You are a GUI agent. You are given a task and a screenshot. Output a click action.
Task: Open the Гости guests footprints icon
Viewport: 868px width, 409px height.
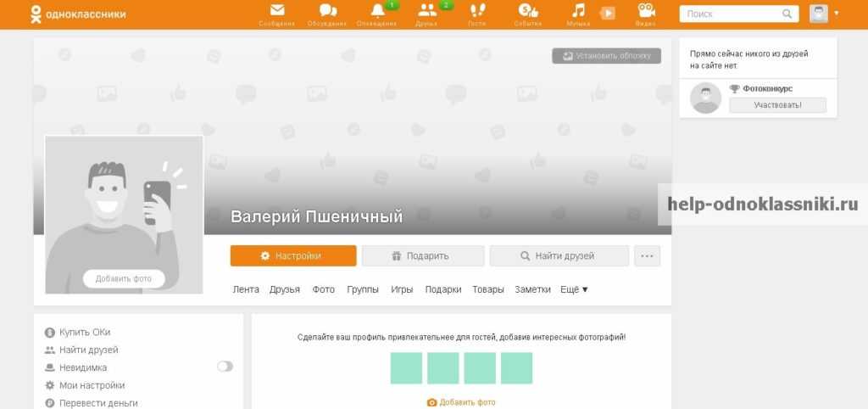477,12
